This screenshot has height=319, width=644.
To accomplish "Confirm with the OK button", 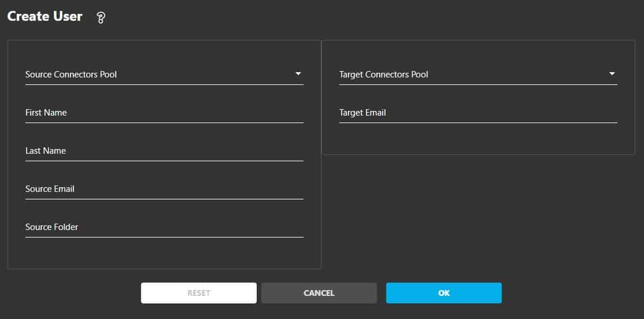I will pos(443,293).
